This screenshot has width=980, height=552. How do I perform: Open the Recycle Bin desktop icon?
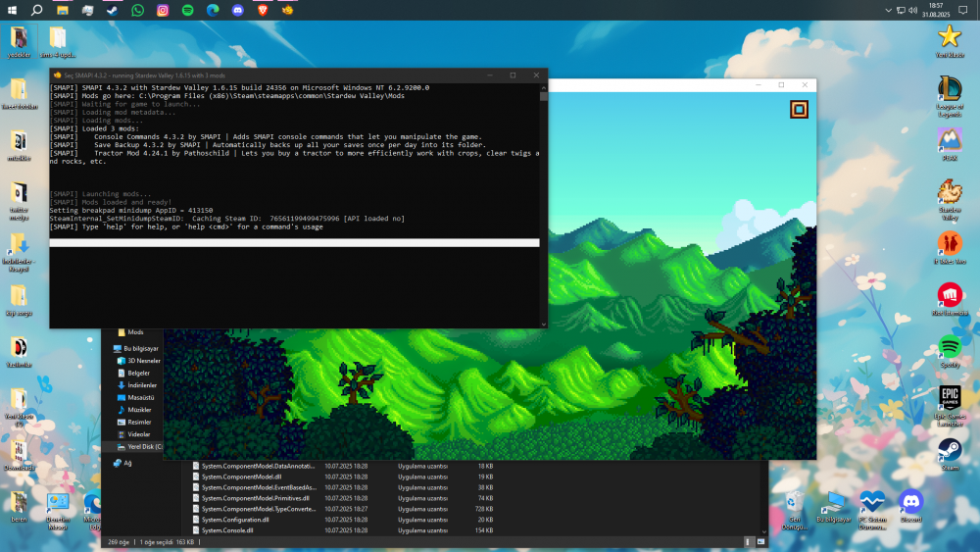click(795, 510)
